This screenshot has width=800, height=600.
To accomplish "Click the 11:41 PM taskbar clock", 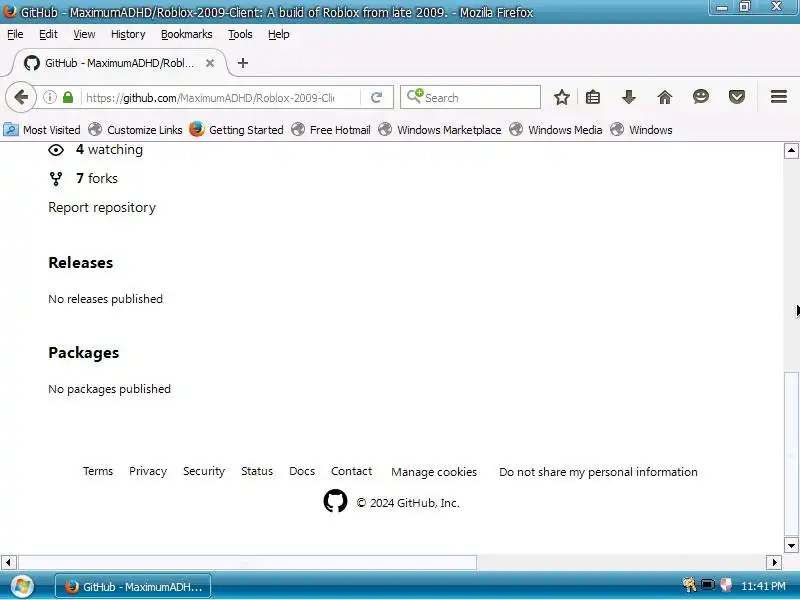I will [763, 586].
